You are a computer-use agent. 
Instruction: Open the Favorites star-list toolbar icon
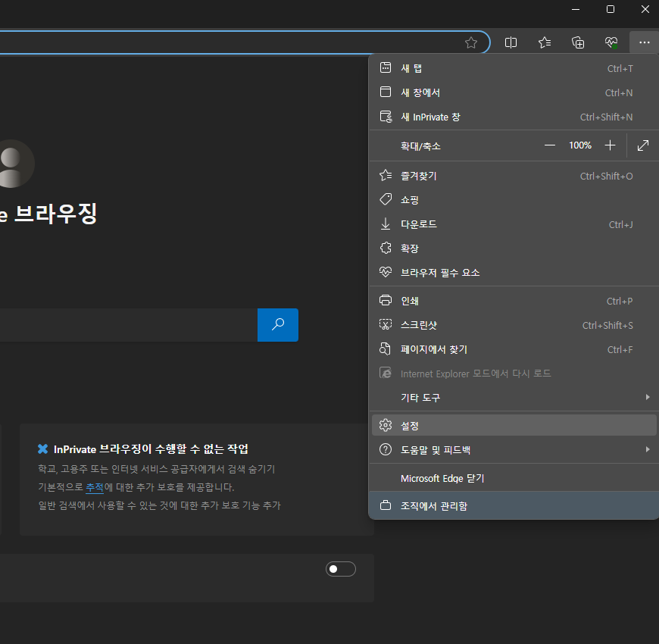(545, 42)
